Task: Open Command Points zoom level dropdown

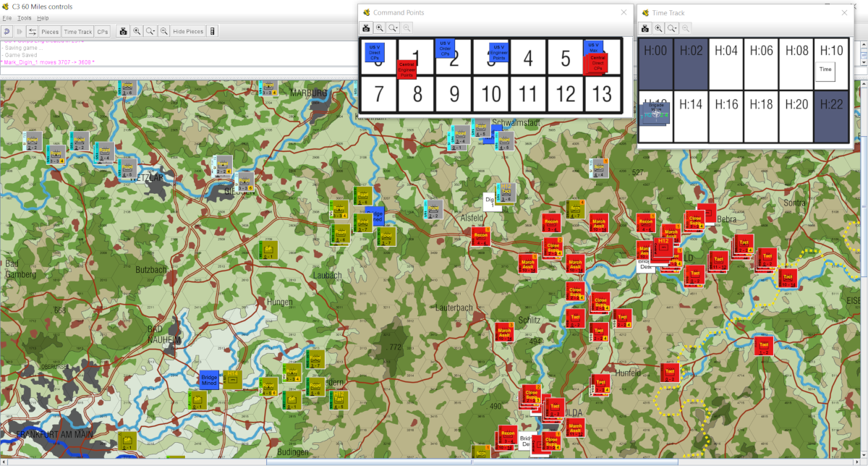Action: 393,28
